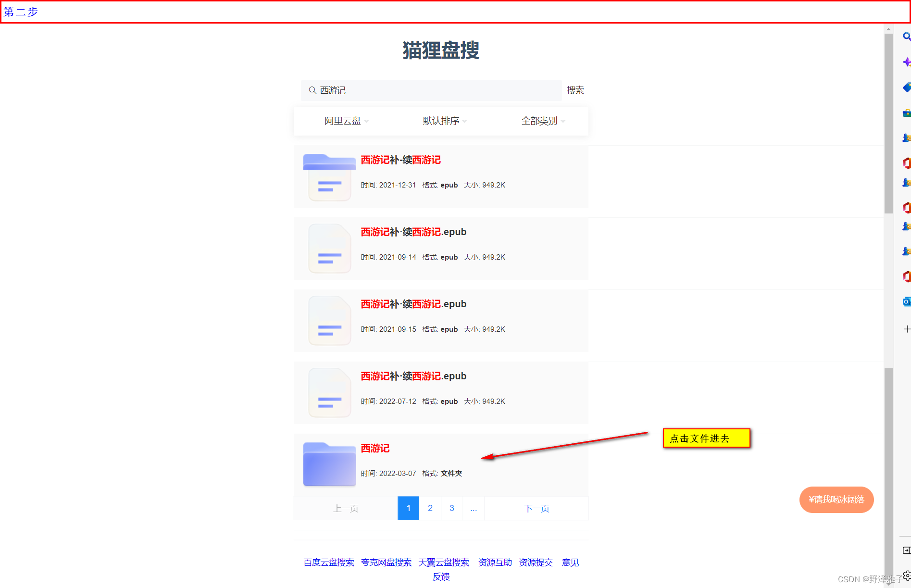Open the 天翼云盘搜索 link

[444, 562]
